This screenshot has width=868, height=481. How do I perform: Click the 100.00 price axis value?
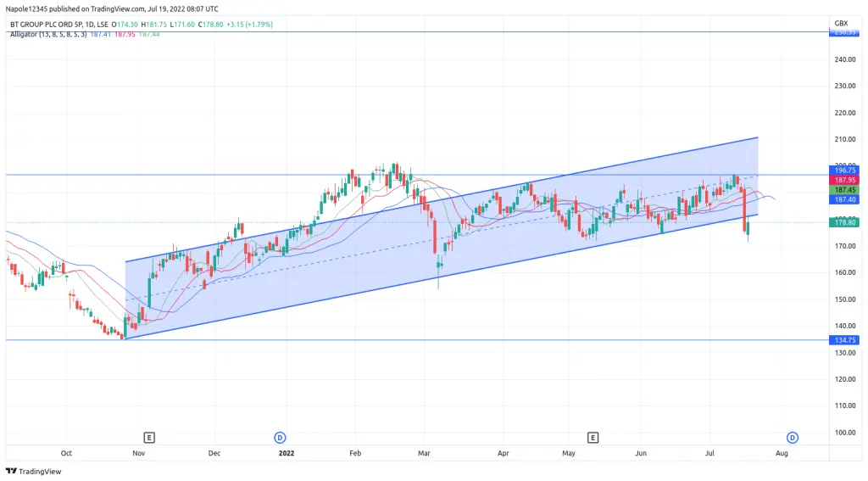845,433
